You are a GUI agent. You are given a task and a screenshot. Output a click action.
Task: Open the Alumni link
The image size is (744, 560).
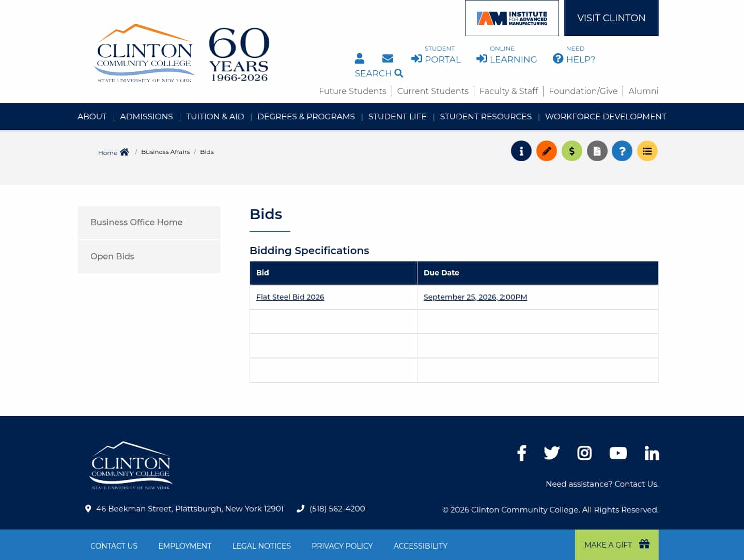(643, 91)
